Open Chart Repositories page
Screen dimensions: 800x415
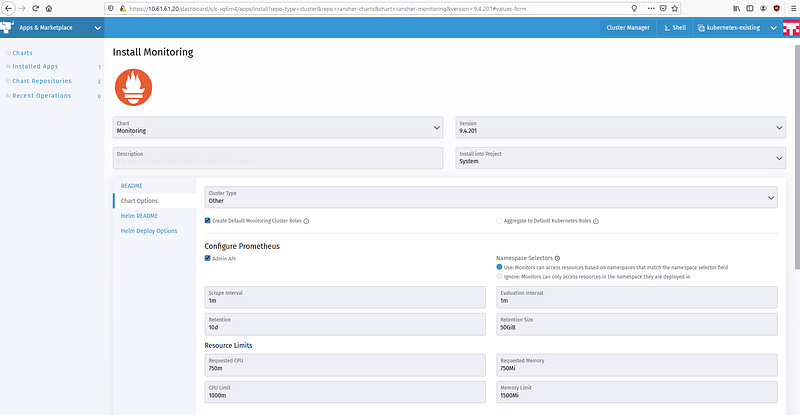pos(42,81)
